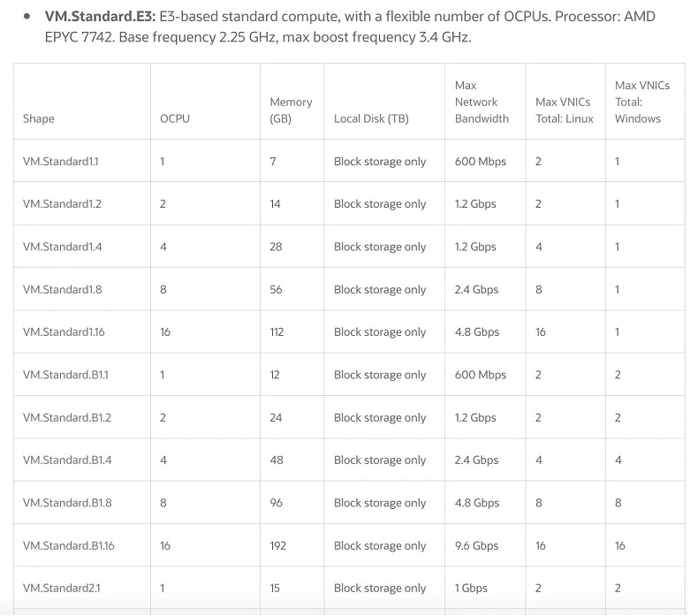Click the VM.Standard.B1.4 shape name
Viewport: 690px width, 616px height.
(67, 460)
